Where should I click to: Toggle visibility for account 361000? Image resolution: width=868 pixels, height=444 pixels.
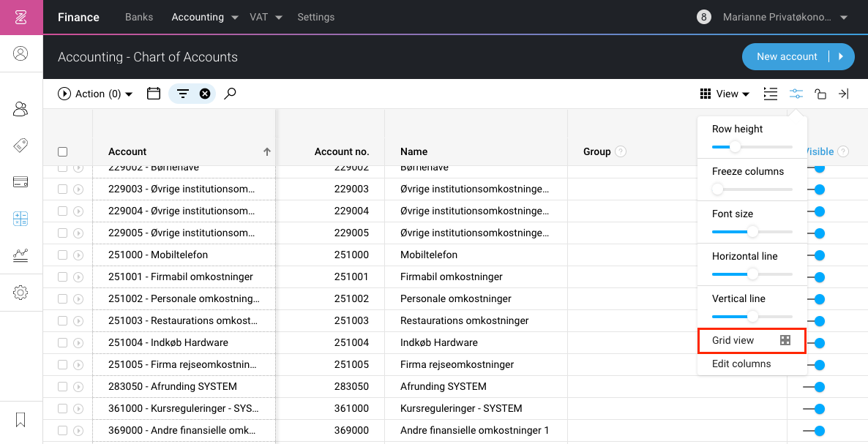tap(815, 409)
